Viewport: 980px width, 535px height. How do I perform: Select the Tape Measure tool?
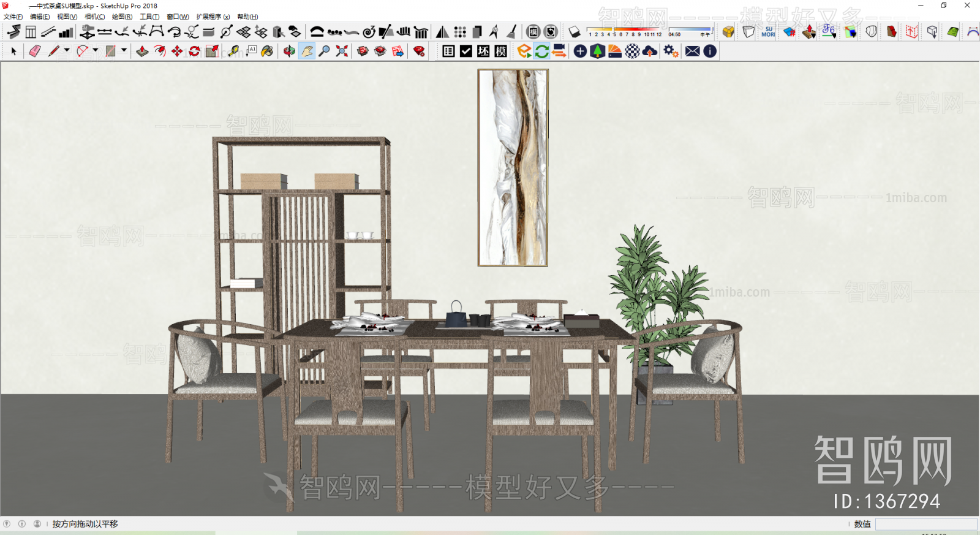[233, 51]
